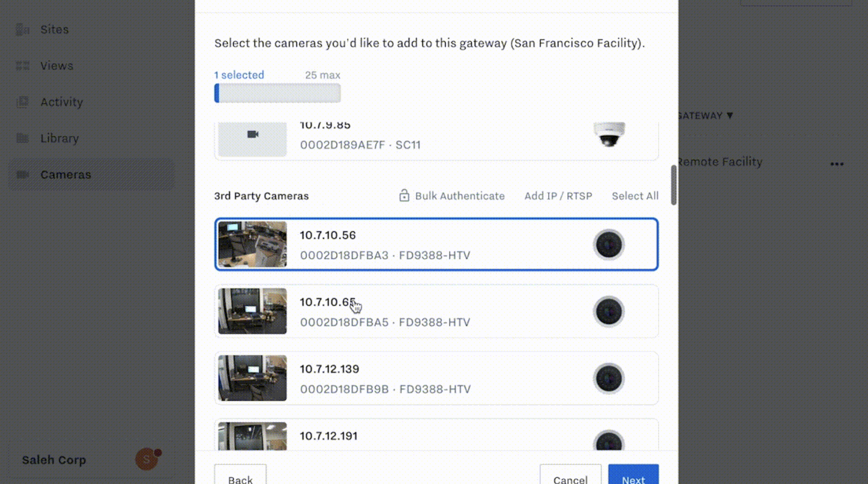Click the camera selection progress bar
The width and height of the screenshot is (868, 484).
tap(277, 93)
